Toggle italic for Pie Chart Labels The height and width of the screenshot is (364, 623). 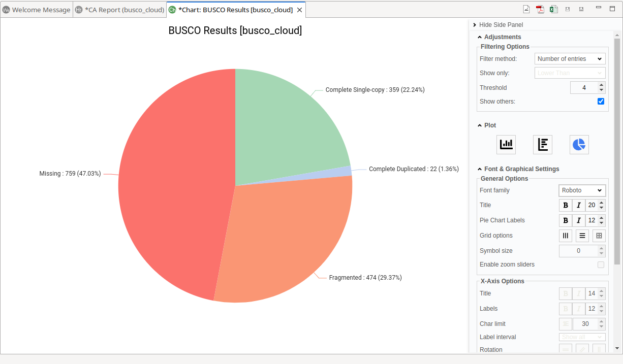(x=578, y=220)
